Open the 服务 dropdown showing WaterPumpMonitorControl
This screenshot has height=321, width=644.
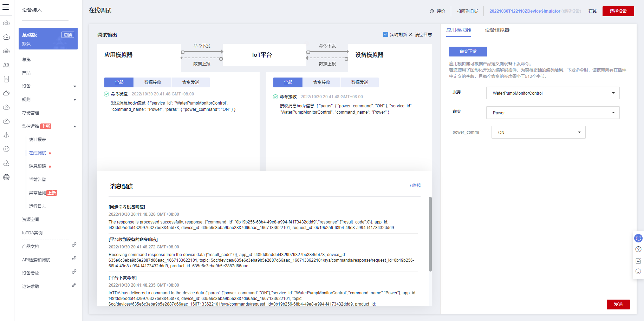(553, 93)
